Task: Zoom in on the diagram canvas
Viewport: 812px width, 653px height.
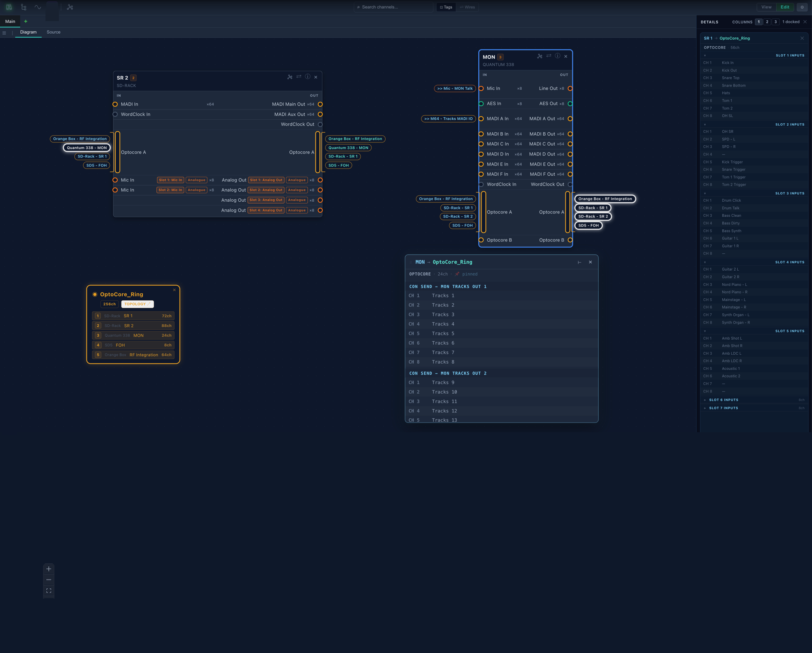Action: (49, 569)
